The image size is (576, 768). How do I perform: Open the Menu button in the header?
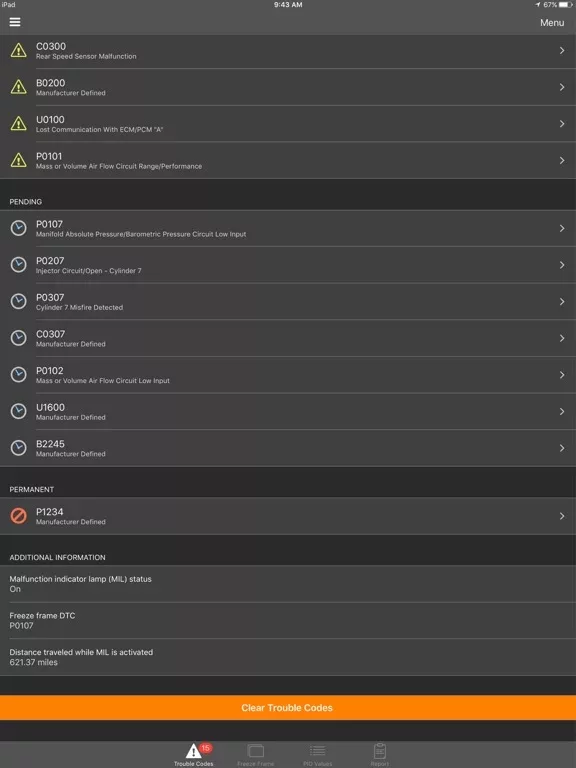point(552,23)
